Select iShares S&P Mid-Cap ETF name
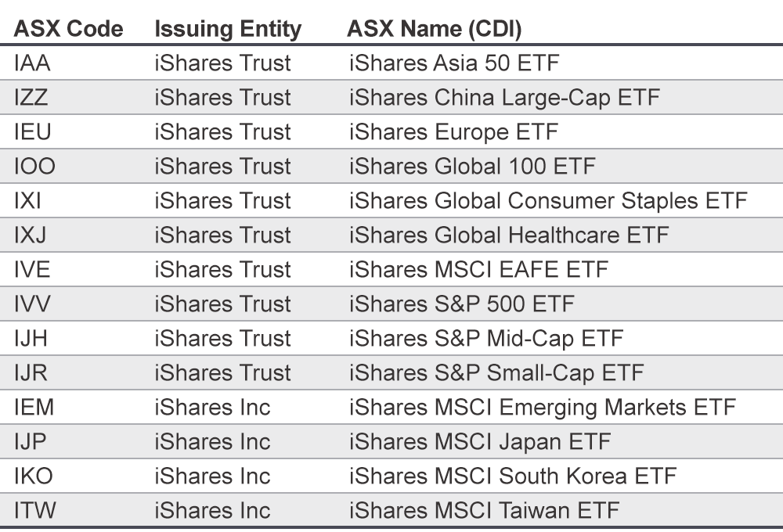This screenshot has height=532, width=783. (486, 339)
